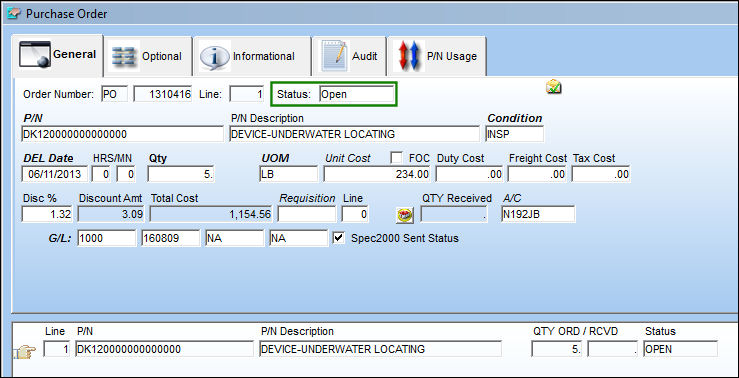Image resolution: width=739 pixels, height=378 pixels.
Task: Click the Line number field next to Order Number
Action: click(x=246, y=94)
